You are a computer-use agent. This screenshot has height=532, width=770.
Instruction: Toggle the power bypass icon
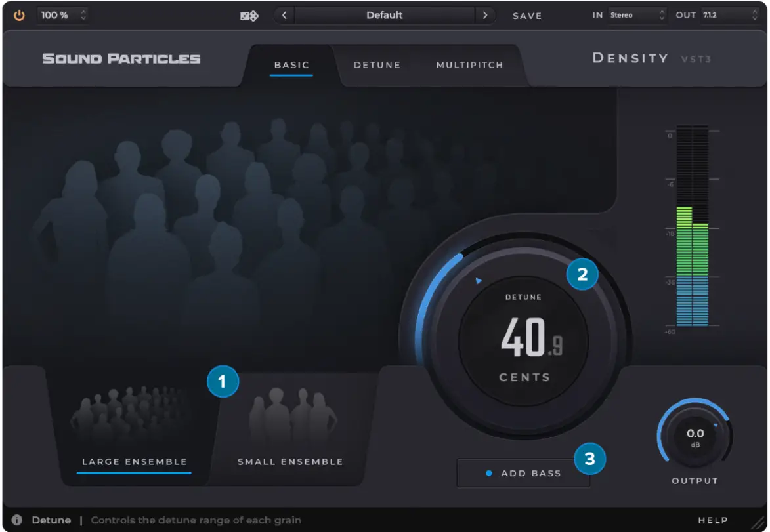click(x=19, y=14)
